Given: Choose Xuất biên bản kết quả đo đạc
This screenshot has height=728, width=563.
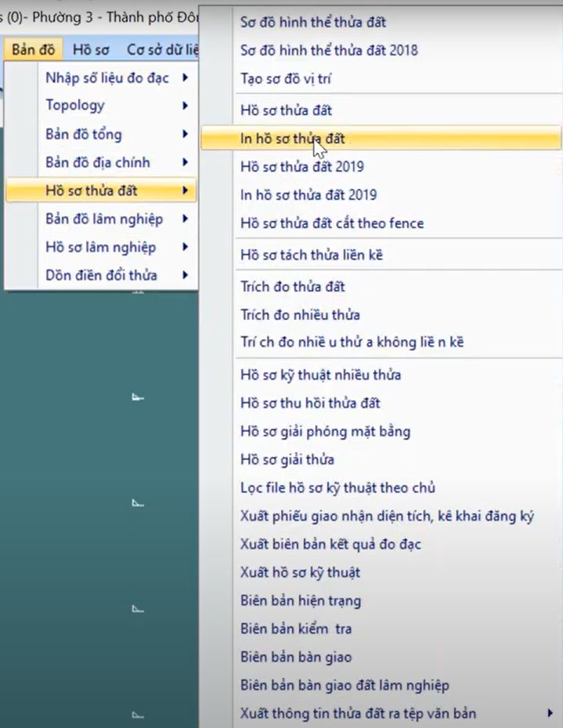Looking at the screenshot, I should [381, 544].
